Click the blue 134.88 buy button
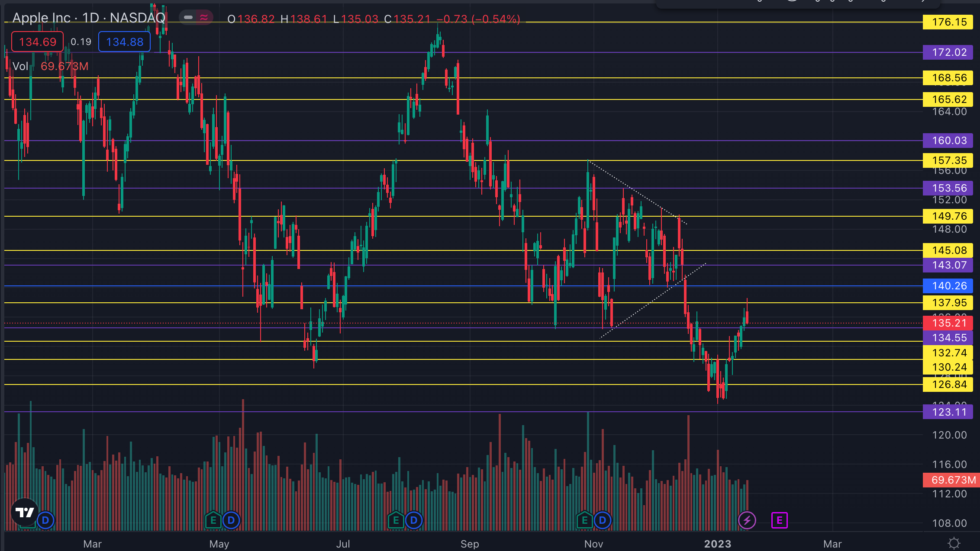Screen dimensions: 980x551 125,42
